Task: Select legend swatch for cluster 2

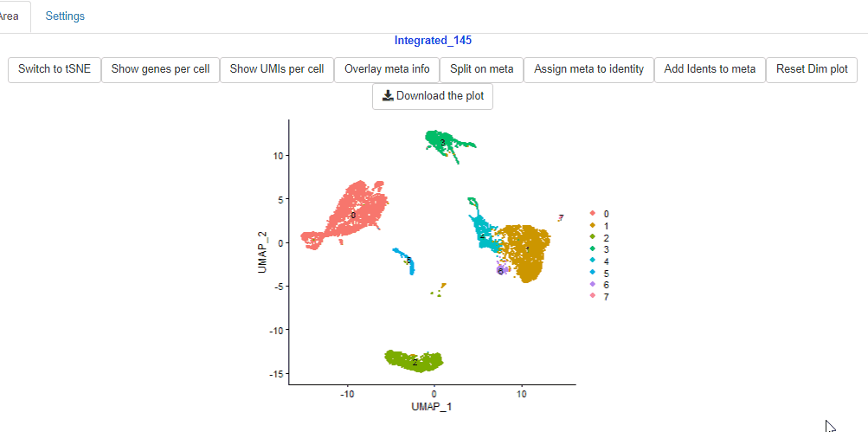Action: [592, 237]
